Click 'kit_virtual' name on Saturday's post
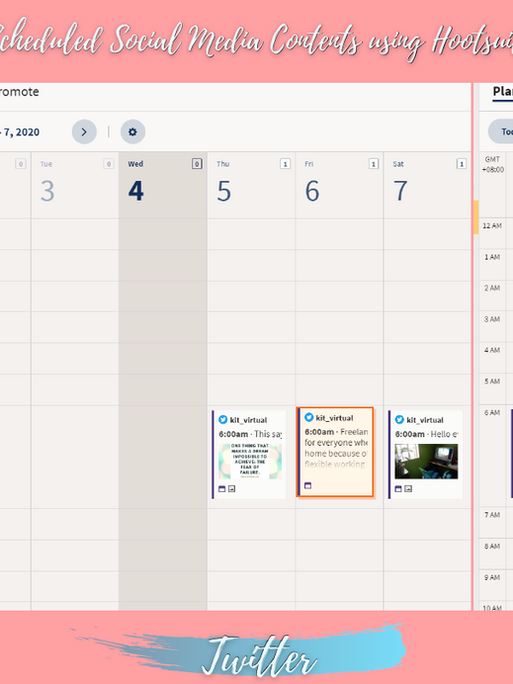 tap(425, 420)
